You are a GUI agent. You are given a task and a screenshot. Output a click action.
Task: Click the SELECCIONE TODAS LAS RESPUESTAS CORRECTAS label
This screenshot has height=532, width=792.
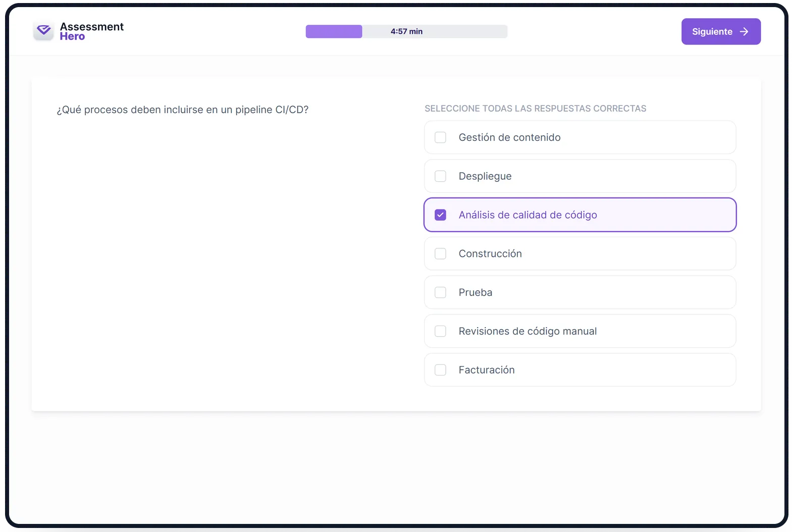tap(536, 109)
